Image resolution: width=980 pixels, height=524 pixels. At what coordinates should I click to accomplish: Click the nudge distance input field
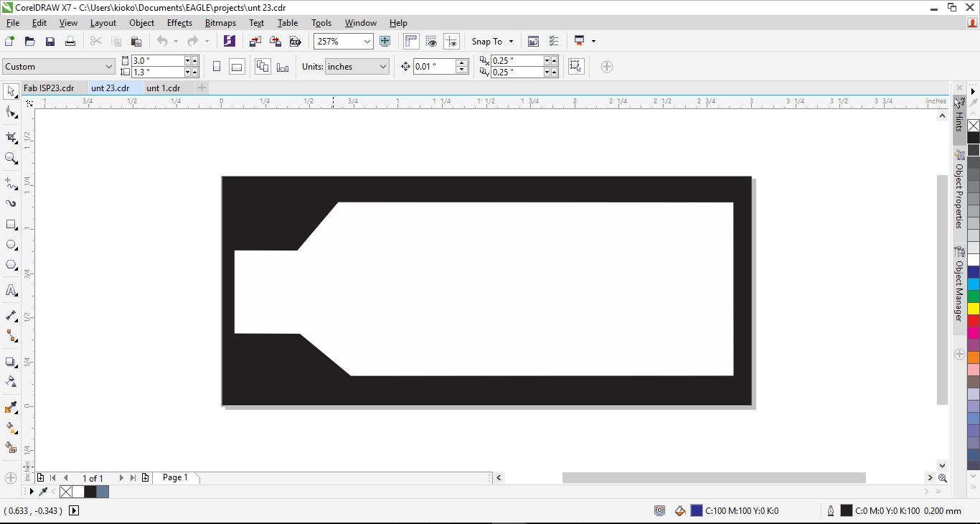click(435, 67)
